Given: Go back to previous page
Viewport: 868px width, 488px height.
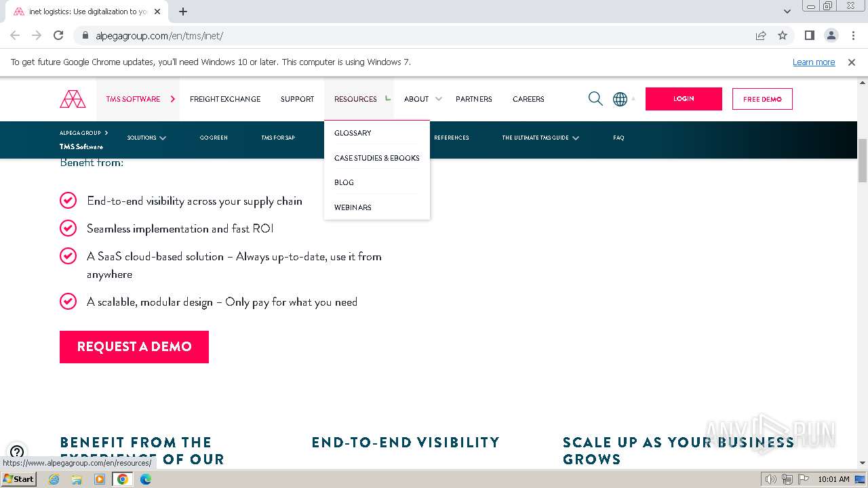Looking at the screenshot, I should coord(15,35).
